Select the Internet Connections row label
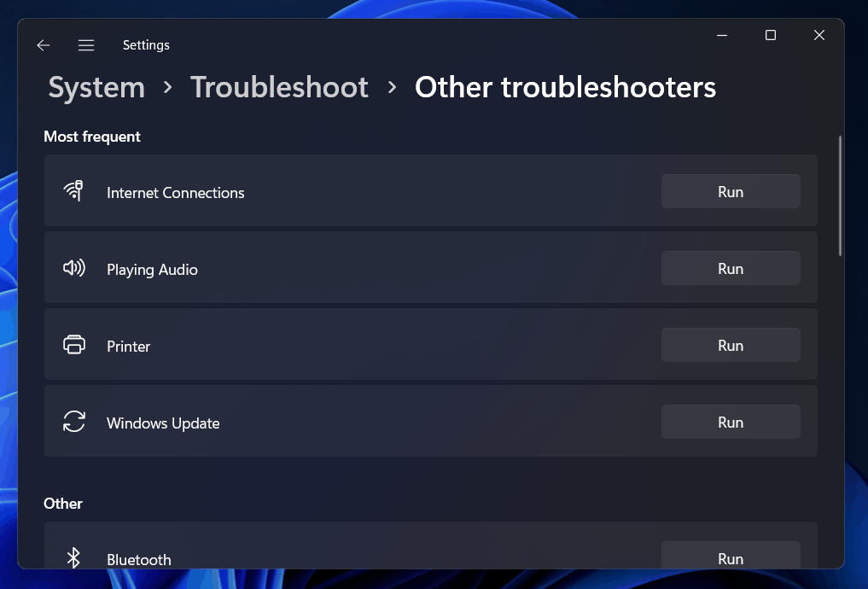868x589 pixels. [x=175, y=193]
